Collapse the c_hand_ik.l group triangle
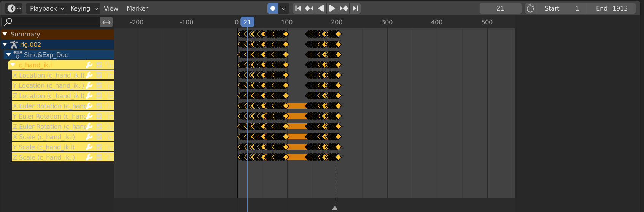The height and width of the screenshot is (212, 644). pyautogui.click(x=13, y=65)
